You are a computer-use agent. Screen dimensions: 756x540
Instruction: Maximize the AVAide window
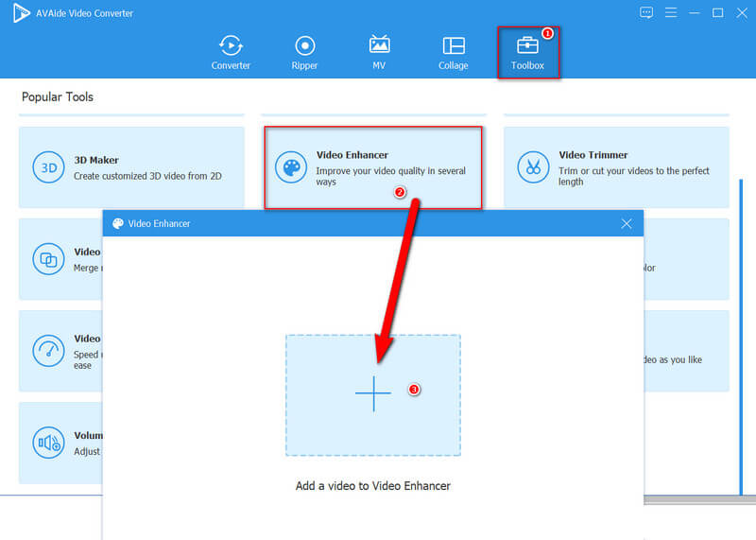point(718,13)
